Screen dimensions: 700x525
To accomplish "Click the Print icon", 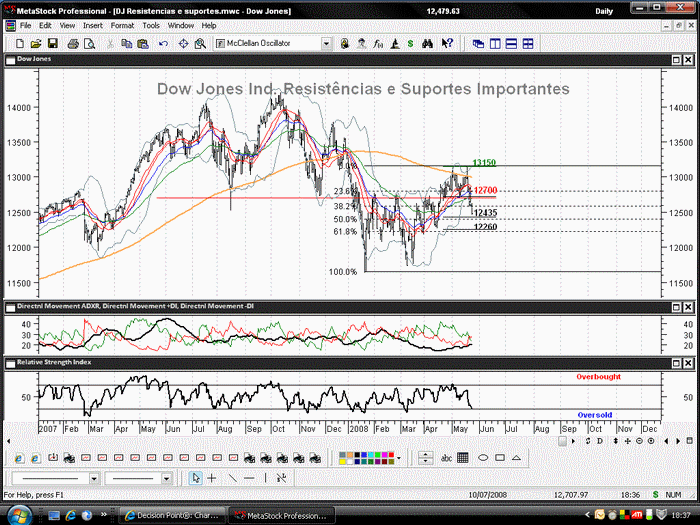I will (73, 44).
